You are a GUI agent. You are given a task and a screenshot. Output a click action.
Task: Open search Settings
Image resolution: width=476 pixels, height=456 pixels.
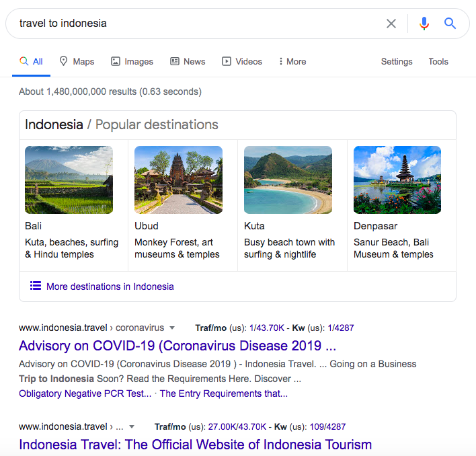(397, 61)
